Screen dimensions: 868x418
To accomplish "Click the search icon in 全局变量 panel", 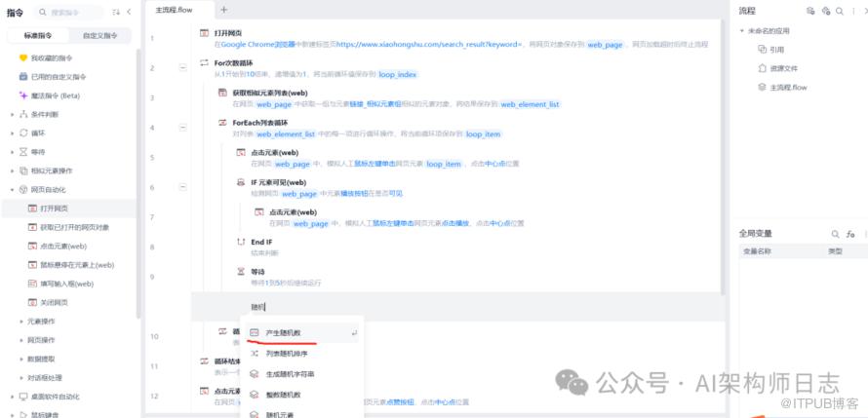I will pos(836,235).
